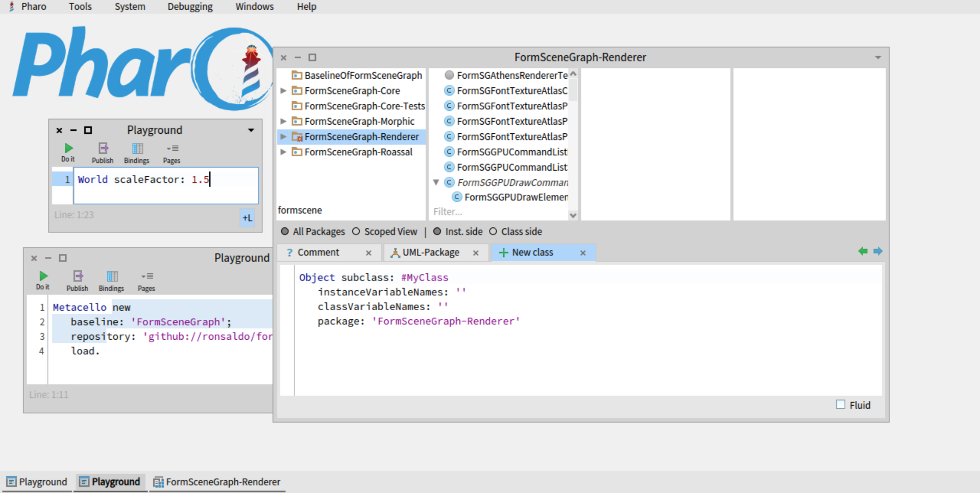Select Class side radio button
This screenshot has width=980, height=493.
coord(493,231)
